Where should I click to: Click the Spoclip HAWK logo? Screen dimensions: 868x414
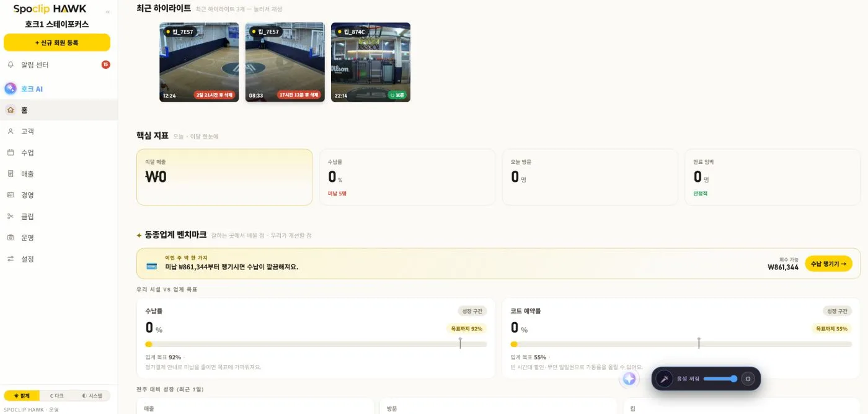pos(50,9)
